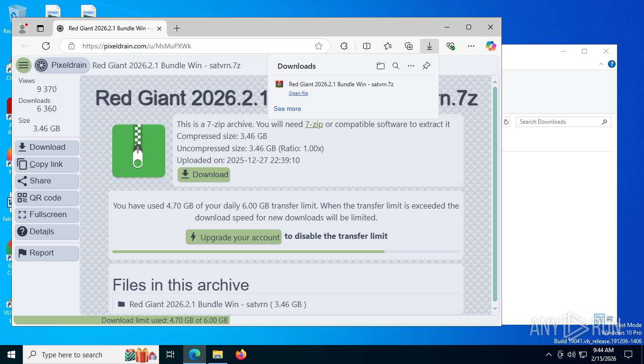Open Task View on taskbar
The height and width of the screenshot is (364, 644).
171,355
